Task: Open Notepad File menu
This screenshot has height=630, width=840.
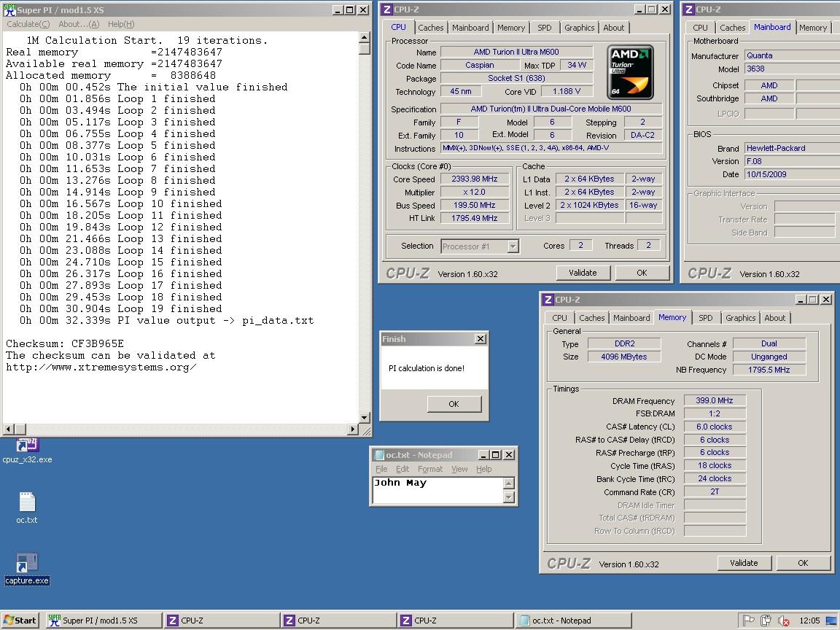Action: click(x=381, y=469)
